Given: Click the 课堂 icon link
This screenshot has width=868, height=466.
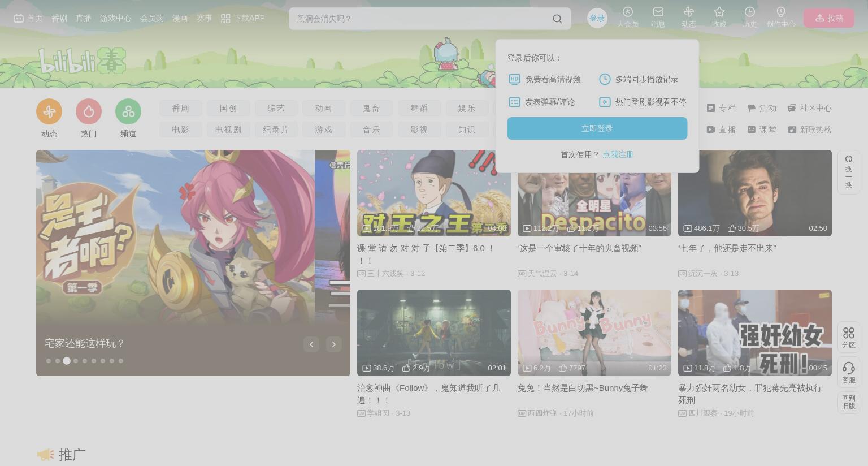Looking at the screenshot, I should (752, 130).
